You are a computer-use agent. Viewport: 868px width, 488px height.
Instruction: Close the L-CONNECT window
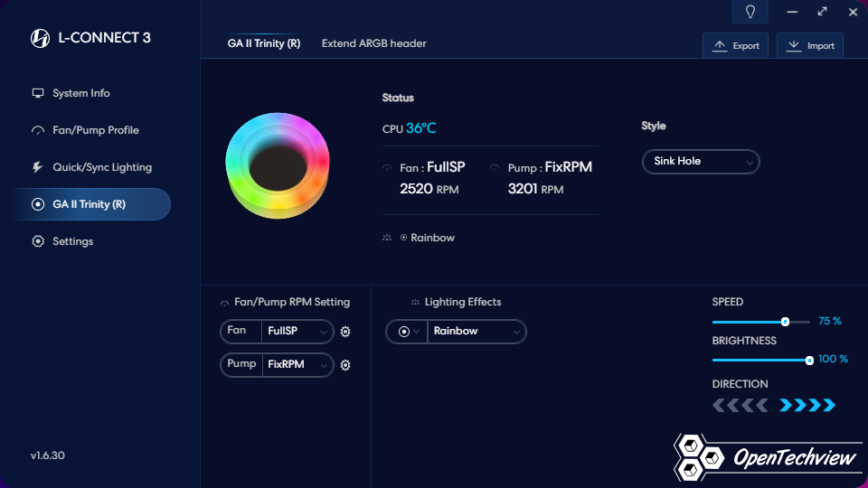pyautogui.click(x=853, y=12)
